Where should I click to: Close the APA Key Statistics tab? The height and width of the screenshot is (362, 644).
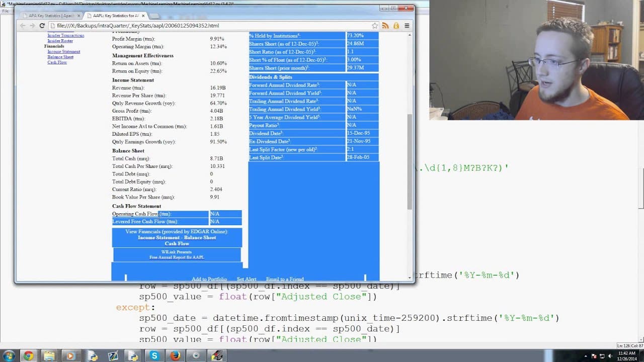(78, 16)
